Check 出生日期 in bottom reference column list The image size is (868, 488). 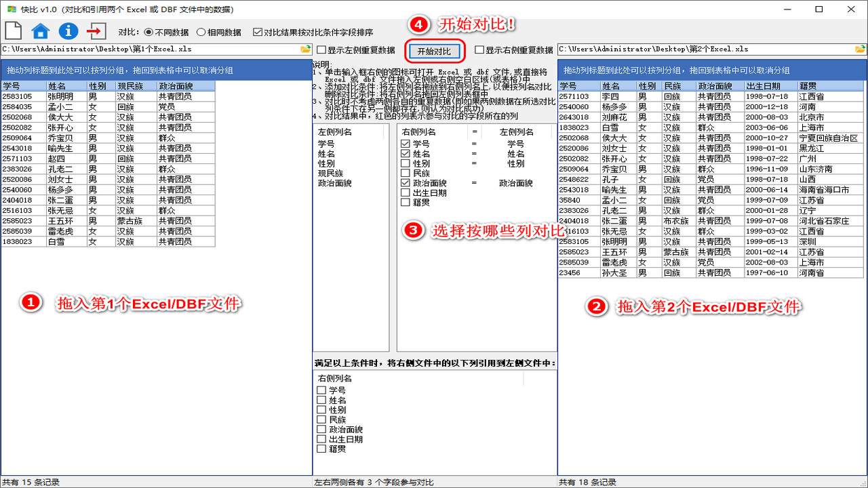point(321,439)
